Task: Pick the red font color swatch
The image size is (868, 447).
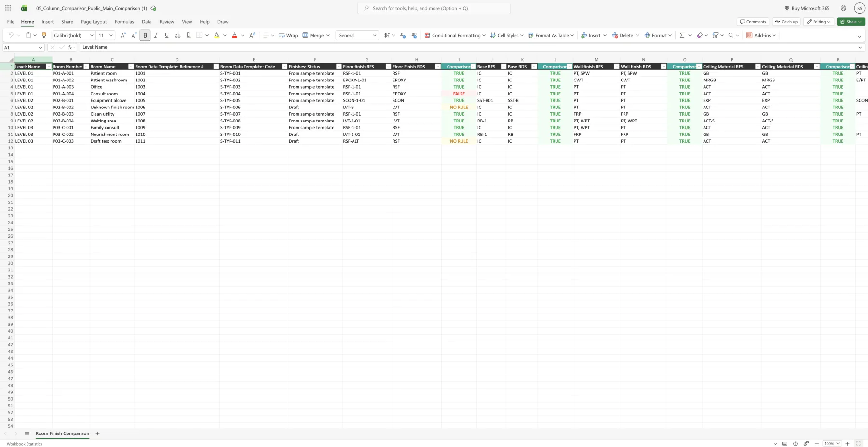Action: pyautogui.click(x=234, y=37)
